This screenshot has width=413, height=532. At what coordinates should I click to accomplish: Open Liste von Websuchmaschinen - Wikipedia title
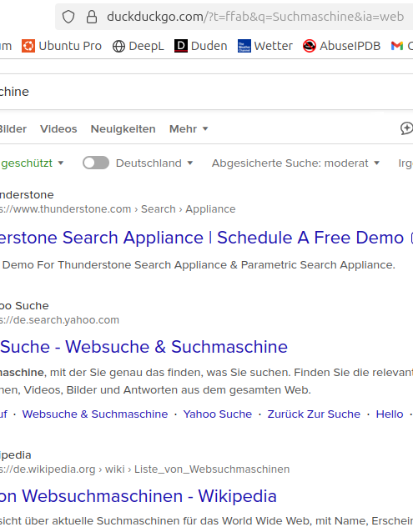point(139,496)
